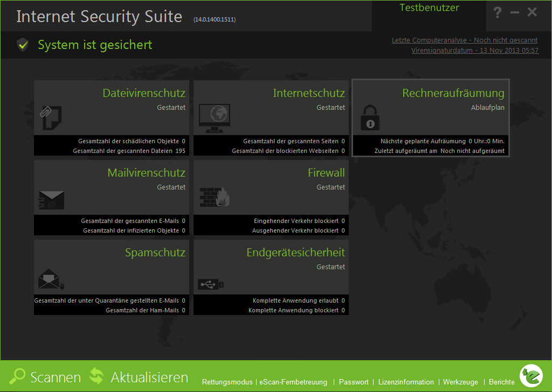Click the Spamschutz mail icon
Screen dimensions: 552x392
pos(49,279)
